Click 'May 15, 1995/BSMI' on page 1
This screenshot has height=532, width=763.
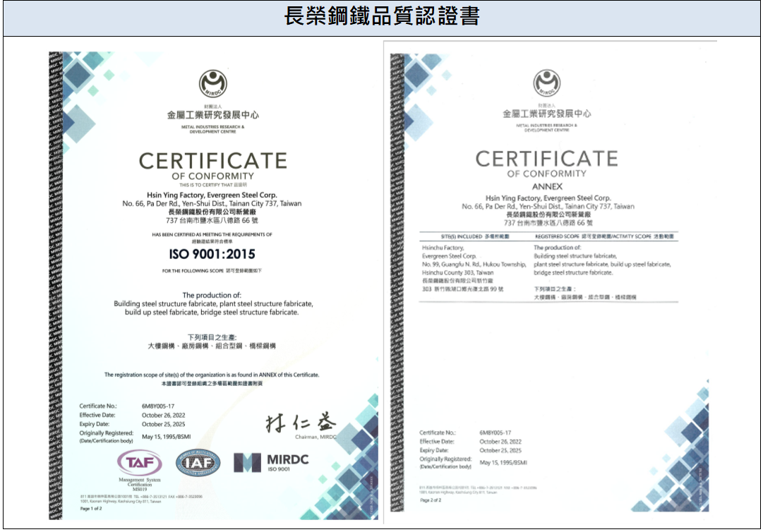[167, 437]
